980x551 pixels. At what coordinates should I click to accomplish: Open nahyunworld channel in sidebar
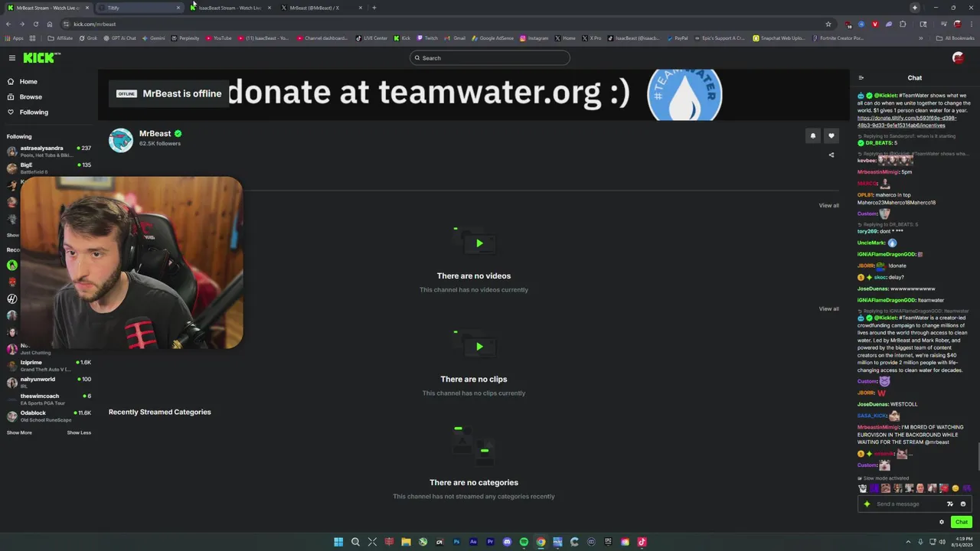pyautogui.click(x=49, y=382)
